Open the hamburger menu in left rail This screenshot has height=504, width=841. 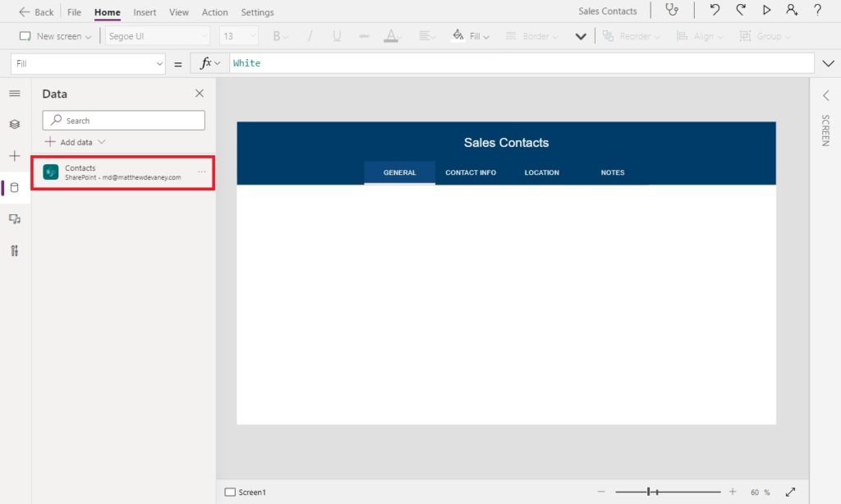point(15,94)
